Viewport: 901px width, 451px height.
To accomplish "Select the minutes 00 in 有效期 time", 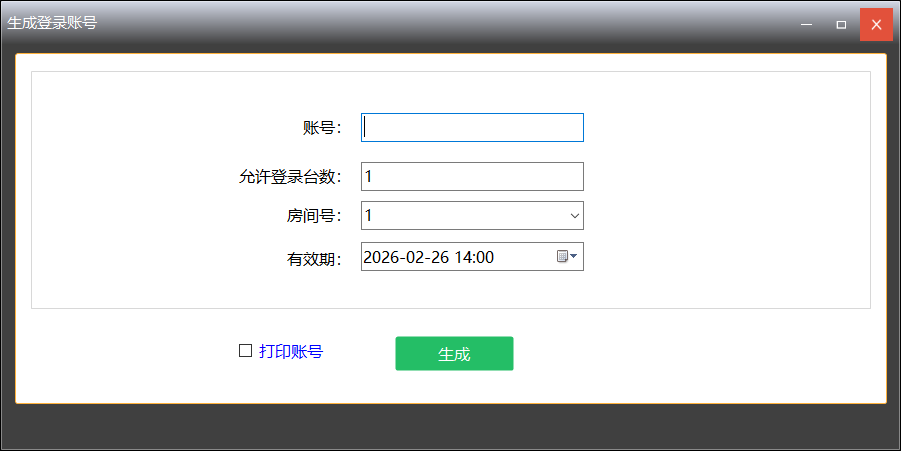I will [485, 257].
